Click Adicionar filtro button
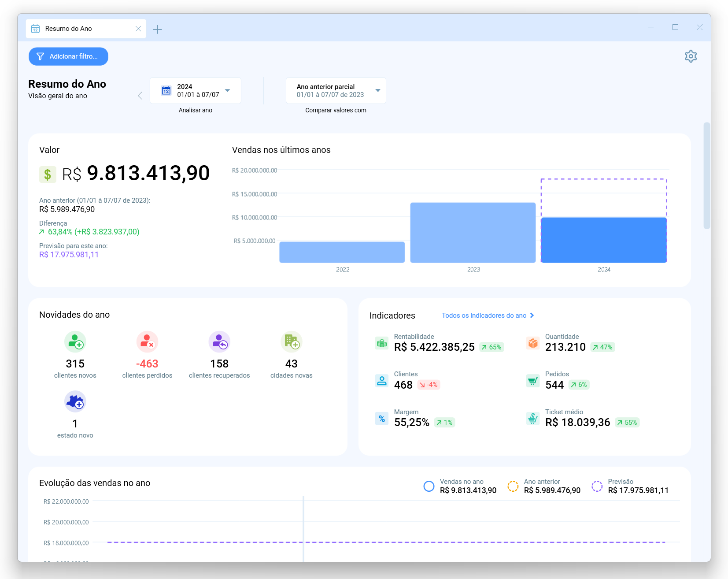This screenshot has height=579, width=728. tap(68, 56)
